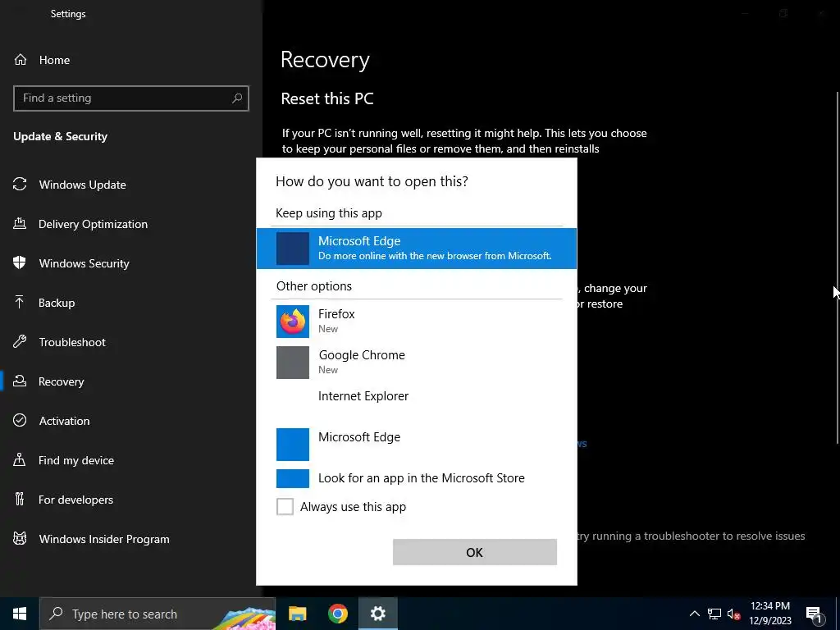Open the clock showing 12:34 PM
The height and width of the screenshot is (630, 840).
click(x=769, y=614)
